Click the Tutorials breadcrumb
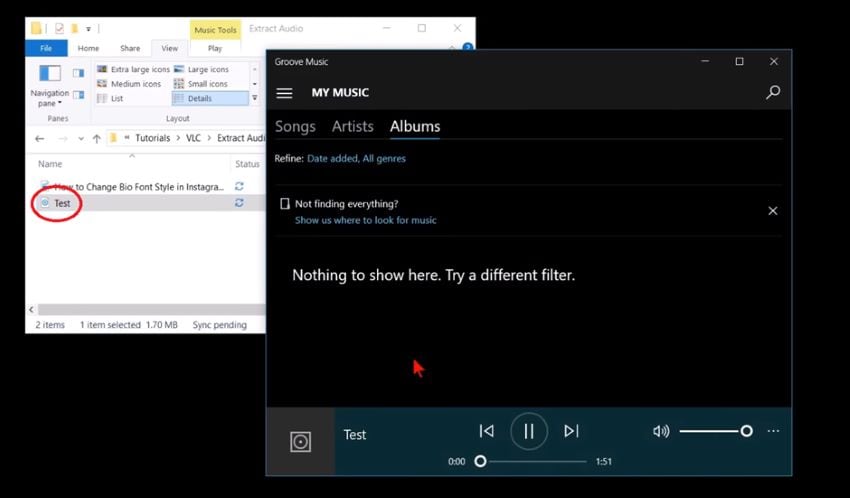Image resolution: width=850 pixels, height=498 pixels. click(152, 138)
